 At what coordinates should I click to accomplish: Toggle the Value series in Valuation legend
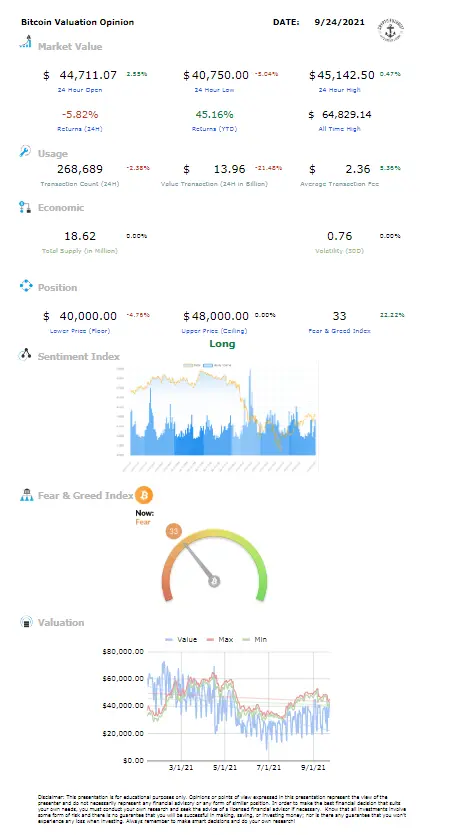[181, 640]
